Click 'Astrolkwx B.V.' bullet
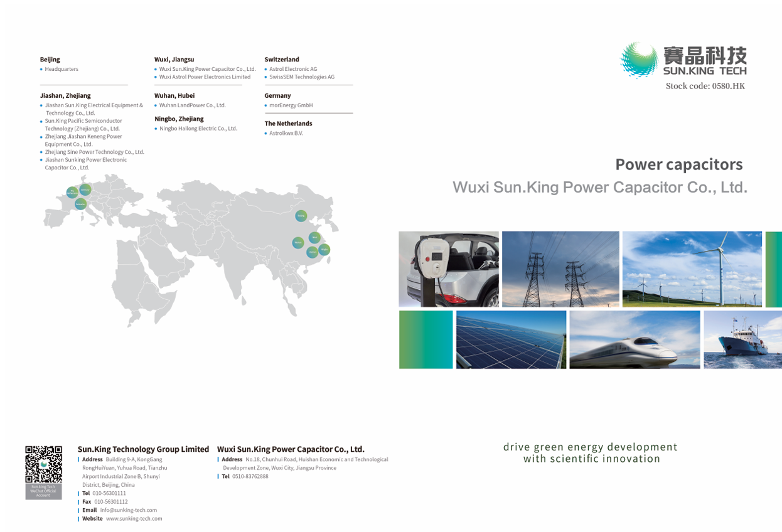Image resolution: width=782 pixels, height=532 pixels. pos(286,133)
